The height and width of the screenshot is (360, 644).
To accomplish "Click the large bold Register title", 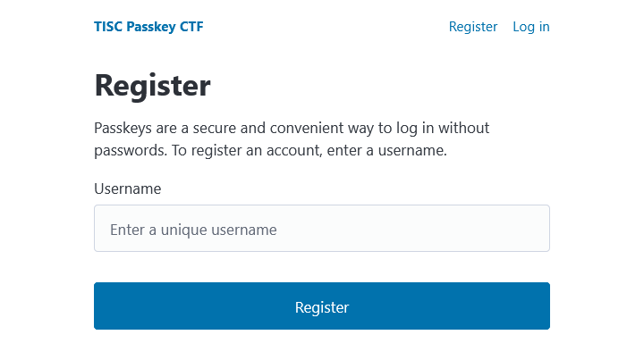I will coord(152,86).
